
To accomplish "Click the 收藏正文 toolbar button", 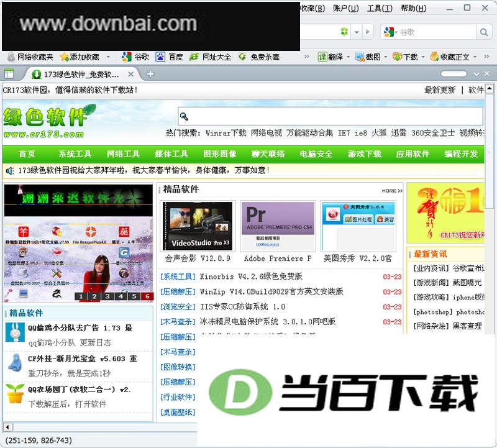I will coord(450,57).
